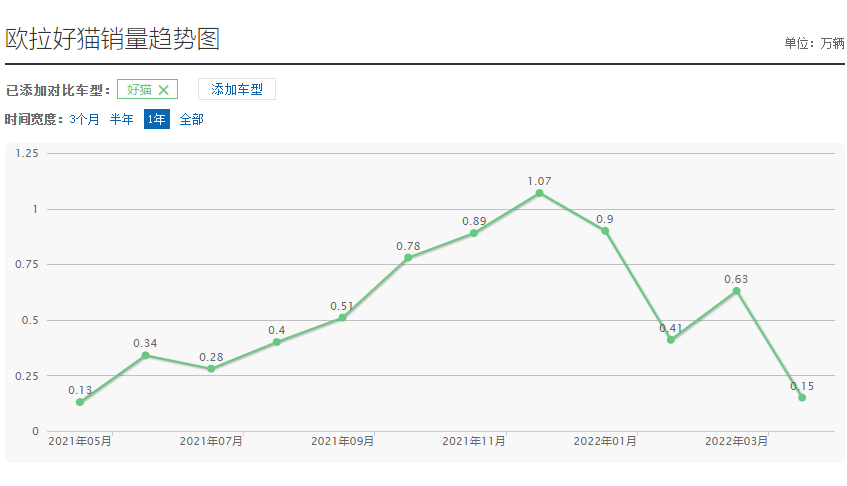Click the 0.89 data point
Image resolution: width=847 pixels, height=486 pixels.
tap(474, 233)
